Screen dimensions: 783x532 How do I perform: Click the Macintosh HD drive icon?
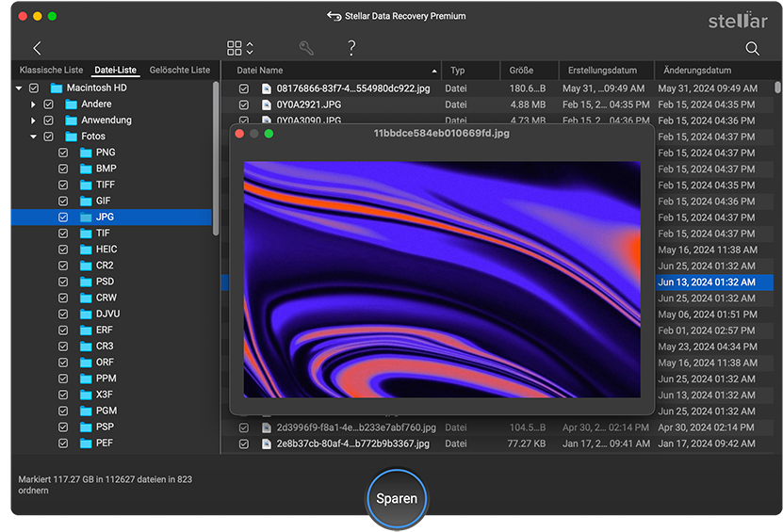56,89
